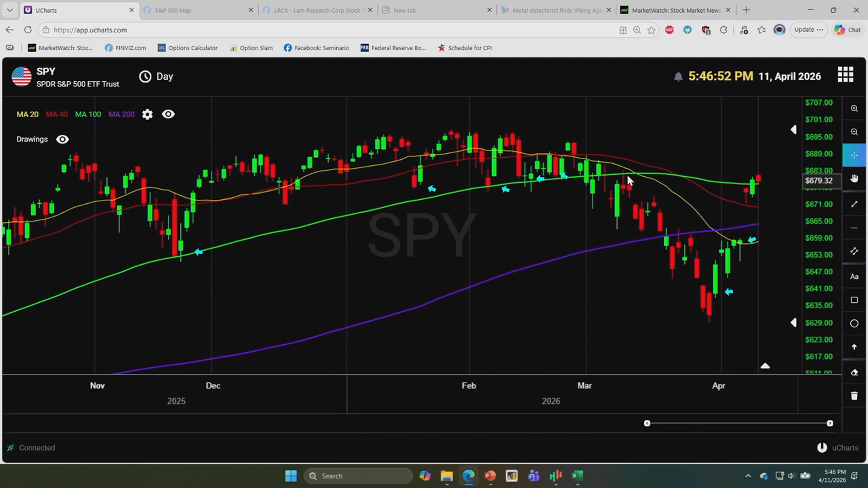Open the Copilot Chat button
868x488 pixels.
tap(848, 30)
